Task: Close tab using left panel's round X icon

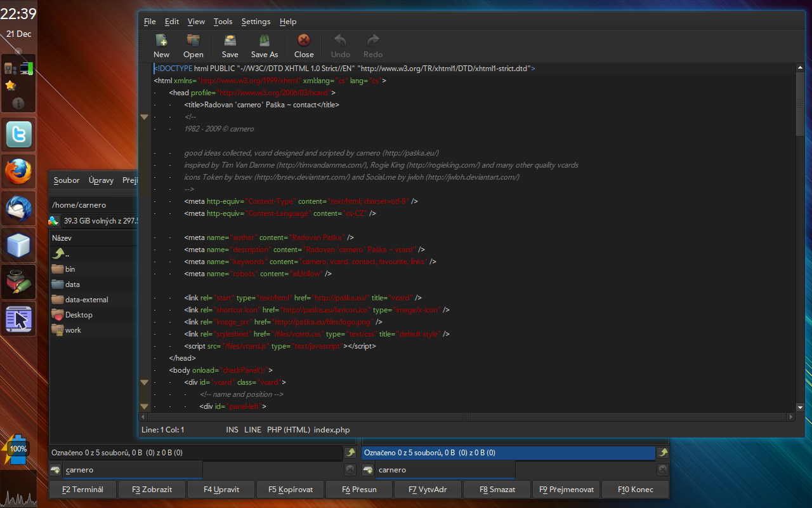Action: pyautogui.click(x=350, y=470)
